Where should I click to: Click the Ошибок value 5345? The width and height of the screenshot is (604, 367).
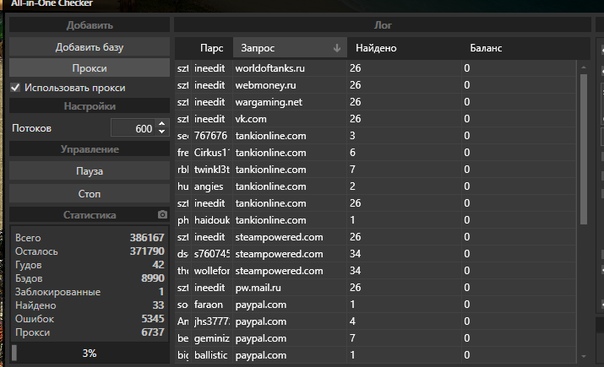(x=153, y=318)
